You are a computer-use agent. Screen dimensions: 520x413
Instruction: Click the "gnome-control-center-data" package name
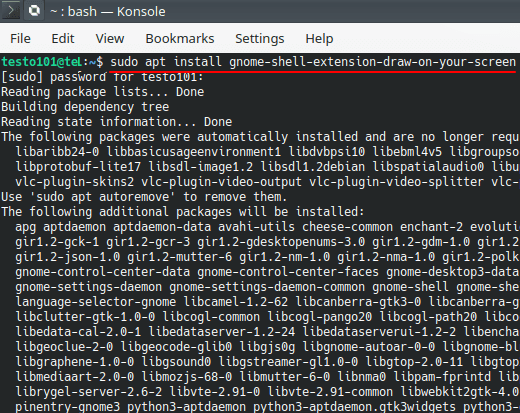coord(103,272)
